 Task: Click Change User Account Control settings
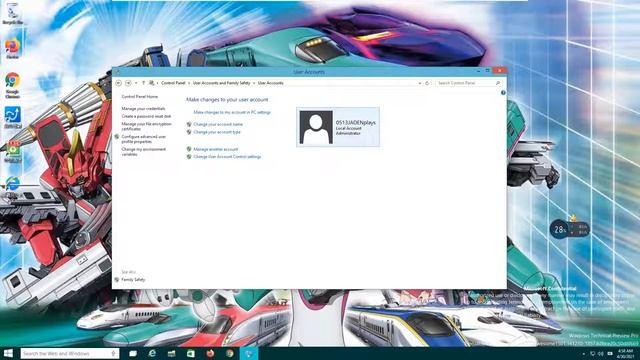(x=227, y=157)
